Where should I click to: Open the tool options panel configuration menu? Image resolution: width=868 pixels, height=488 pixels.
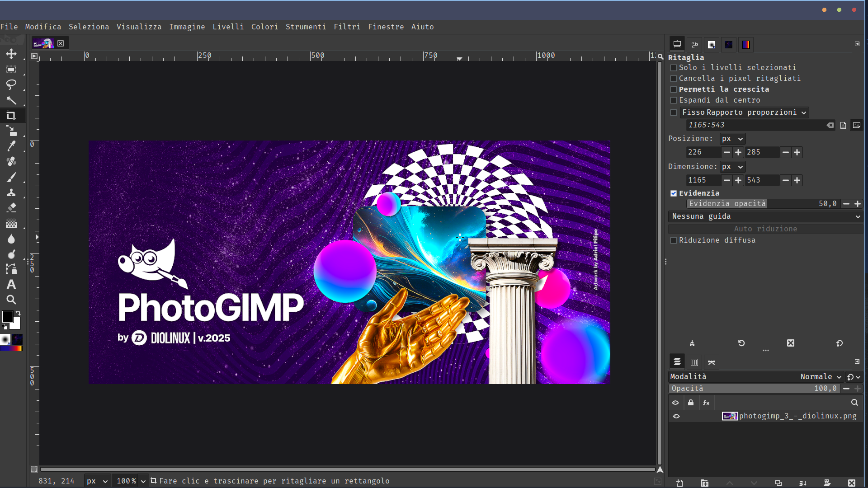click(857, 44)
